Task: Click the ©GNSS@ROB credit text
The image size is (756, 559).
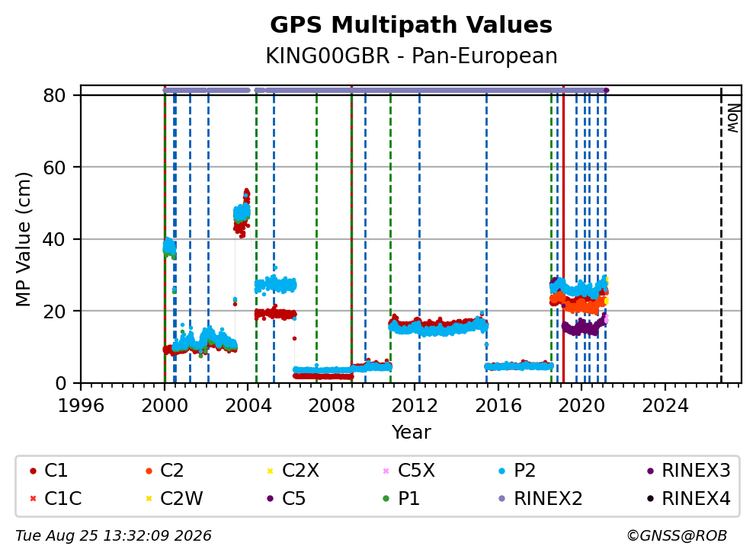Action: pos(677,536)
